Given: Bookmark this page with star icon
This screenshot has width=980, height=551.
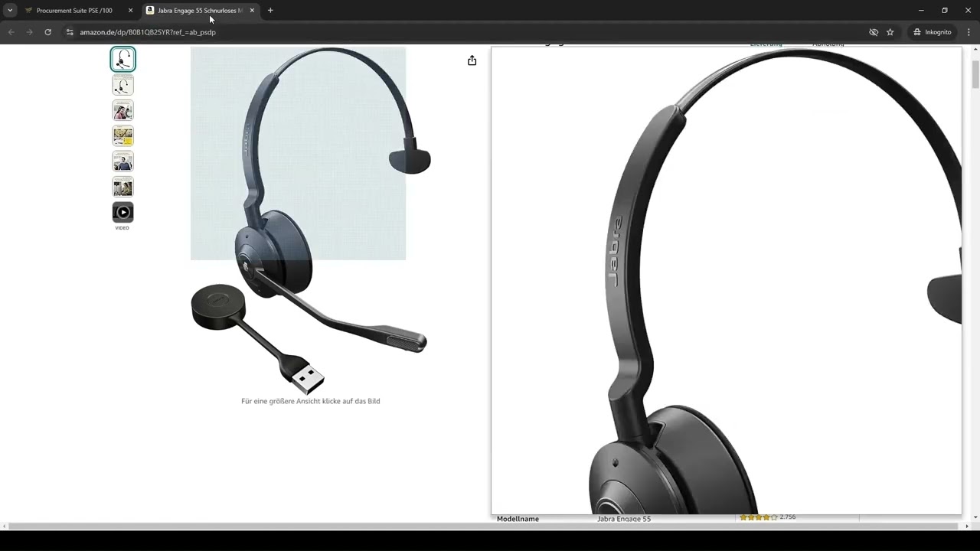Looking at the screenshot, I should pyautogui.click(x=890, y=32).
